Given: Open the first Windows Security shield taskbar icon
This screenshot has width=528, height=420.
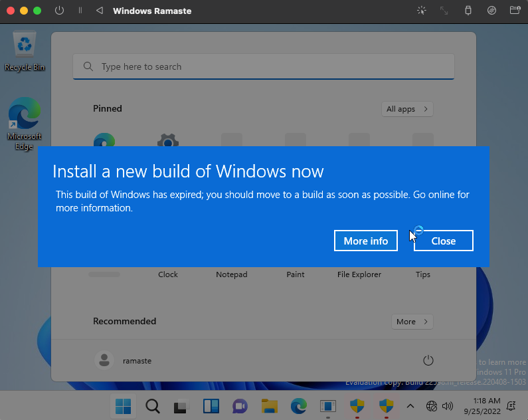Looking at the screenshot, I should pos(357,406).
